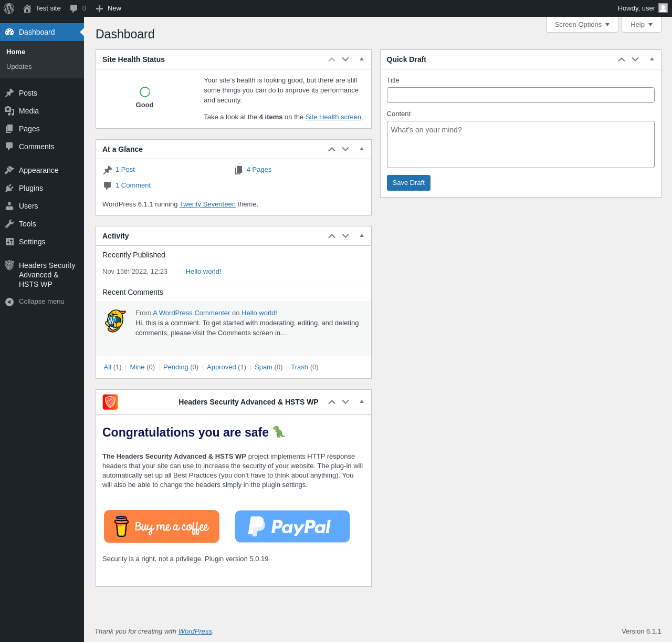The height and width of the screenshot is (642, 672).
Task: Move Activity widget up
Action: click(332, 236)
